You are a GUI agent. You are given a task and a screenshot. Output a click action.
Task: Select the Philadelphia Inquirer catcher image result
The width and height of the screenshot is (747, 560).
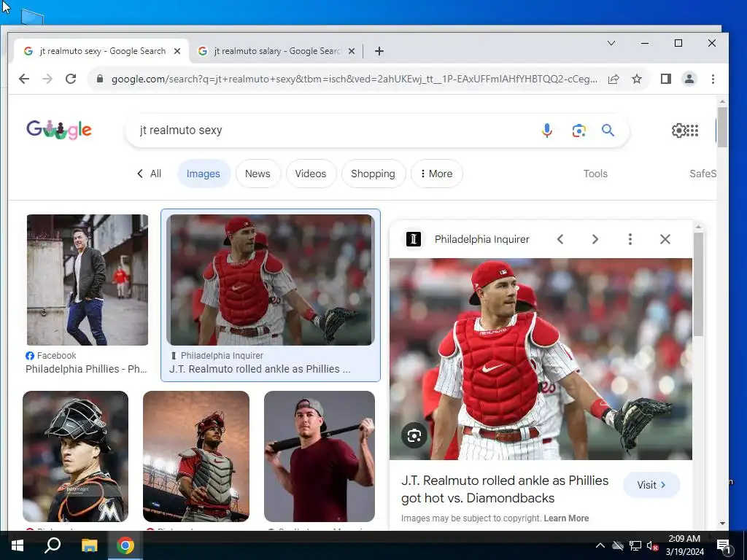(x=270, y=280)
